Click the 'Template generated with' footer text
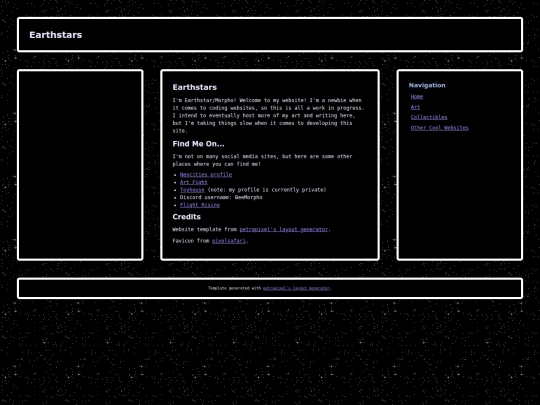This screenshot has height=405, width=540. (x=235, y=288)
